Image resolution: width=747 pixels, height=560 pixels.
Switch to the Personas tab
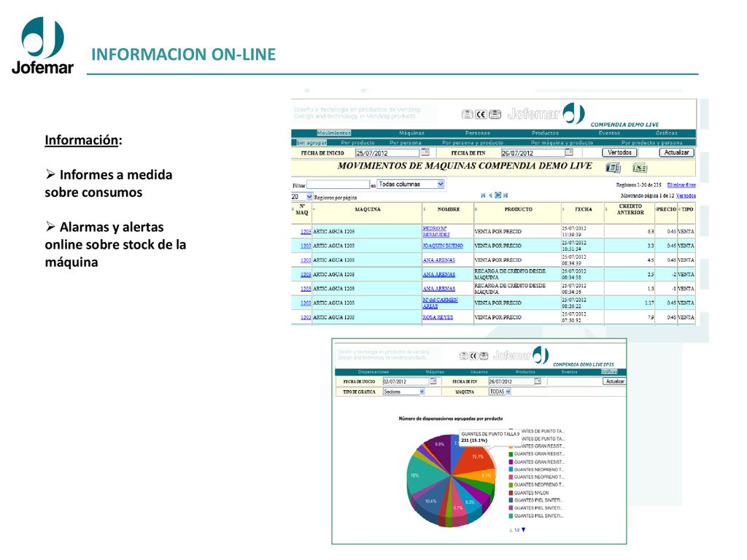[477, 133]
